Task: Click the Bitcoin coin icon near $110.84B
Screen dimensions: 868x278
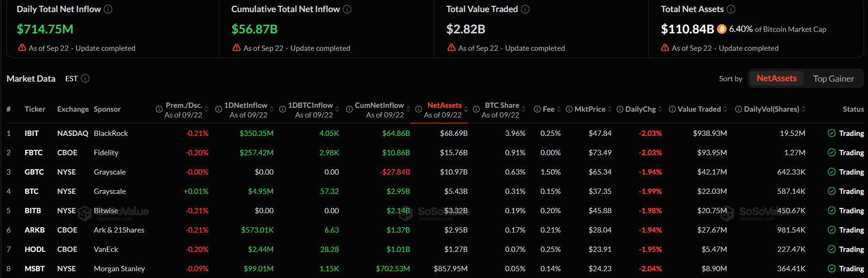Action: (x=722, y=29)
